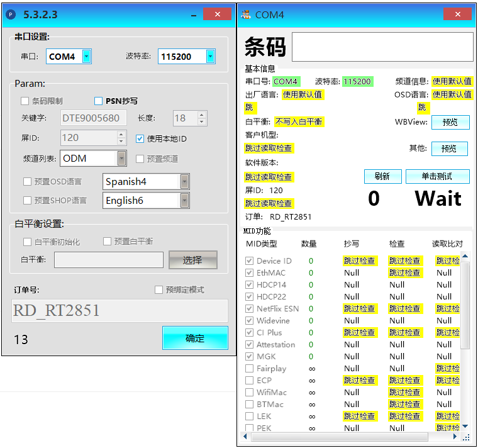Viewport: 478px width, 448px height.
Task: Uncheck the 使用本地ID checkbox
Action: [140, 138]
